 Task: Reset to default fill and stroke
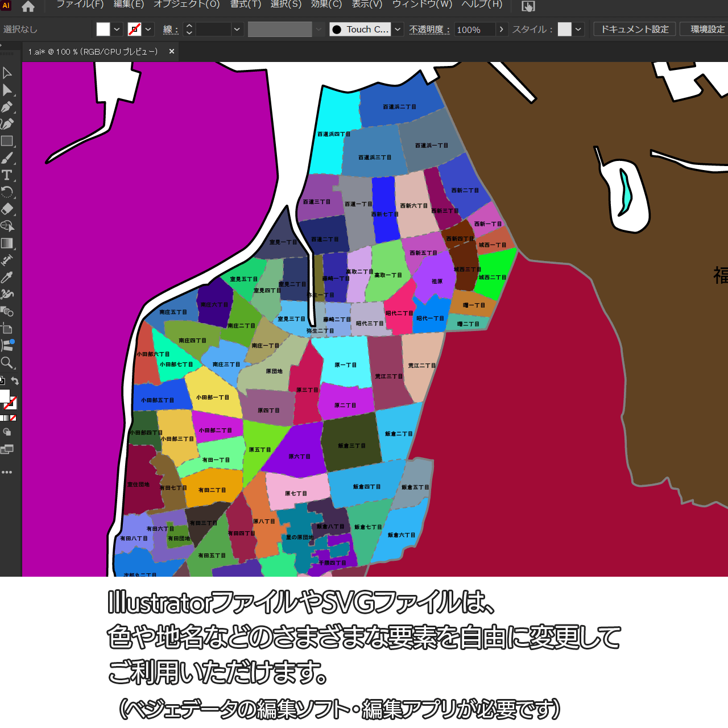2,381
